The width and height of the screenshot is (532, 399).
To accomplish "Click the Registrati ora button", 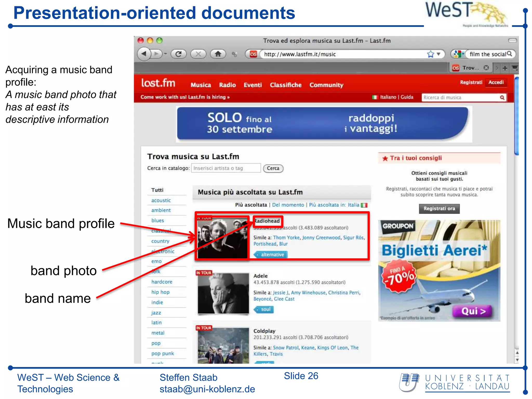I will point(439,209).
